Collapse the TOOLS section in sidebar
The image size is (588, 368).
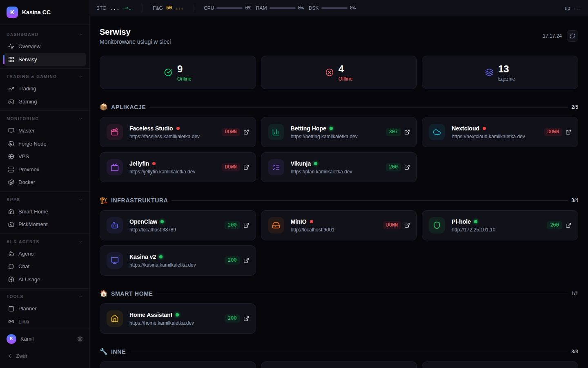click(x=80, y=296)
